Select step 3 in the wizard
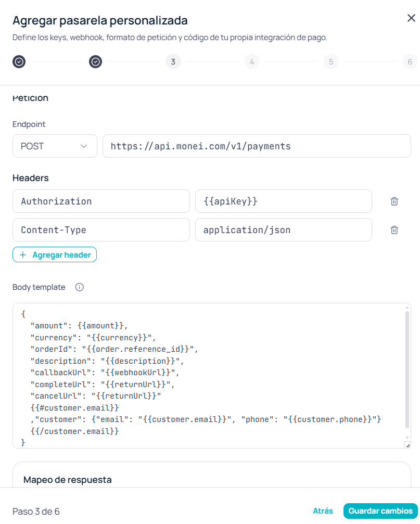The width and height of the screenshot is (420, 524). pyautogui.click(x=173, y=61)
